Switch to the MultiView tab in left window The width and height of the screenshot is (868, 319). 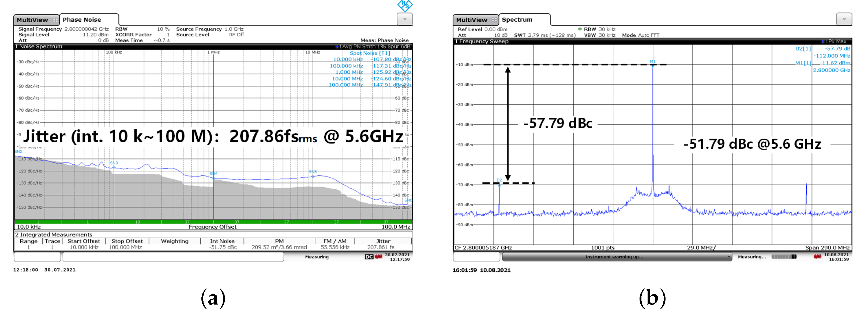33,20
